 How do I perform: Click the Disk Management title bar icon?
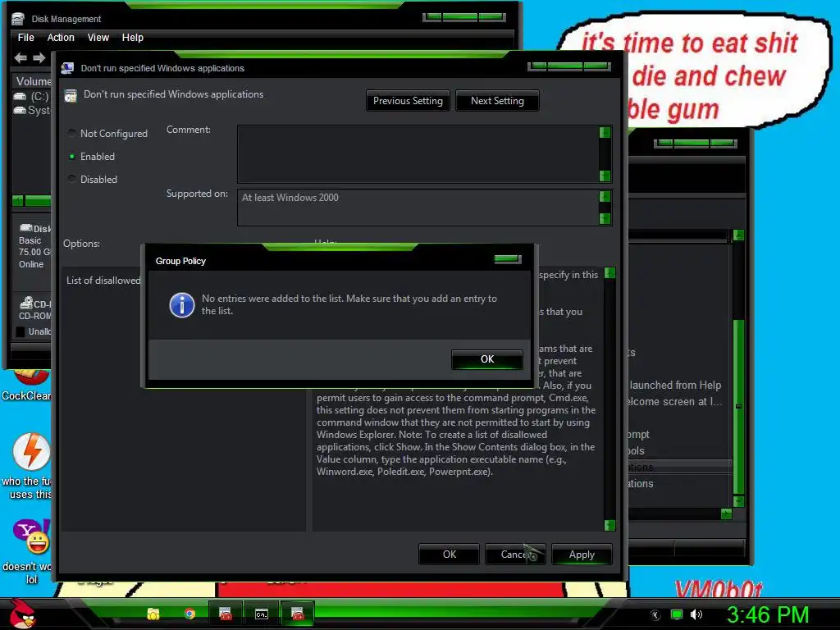(x=18, y=19)
